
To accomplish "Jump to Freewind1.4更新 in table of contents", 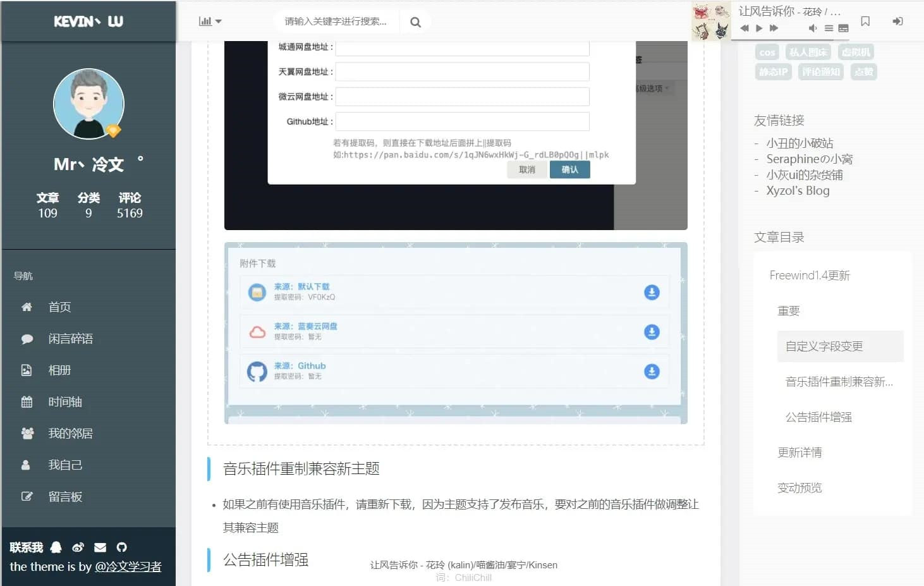I will pyautogui.click(x=810, y=276).
